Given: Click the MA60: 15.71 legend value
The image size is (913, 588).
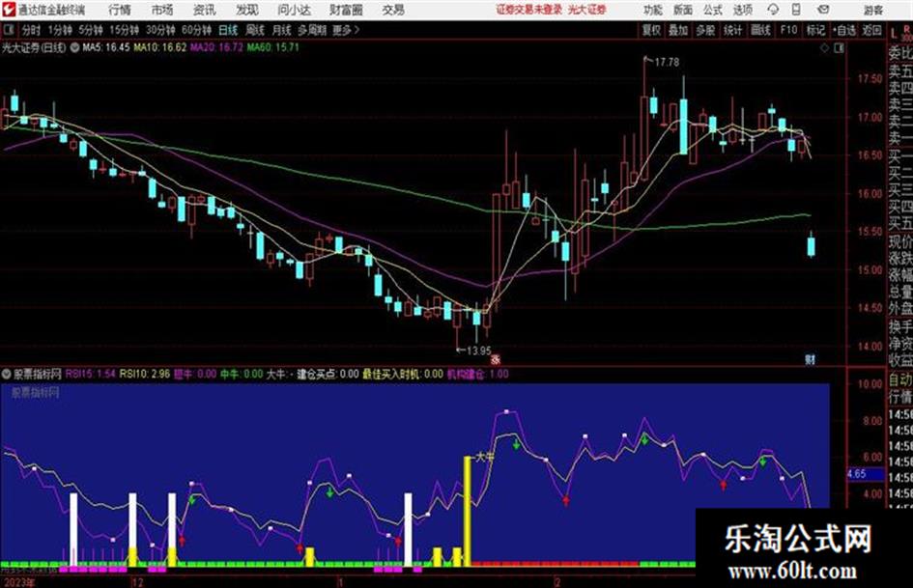Looking at the screenshot, I should 272,47.
